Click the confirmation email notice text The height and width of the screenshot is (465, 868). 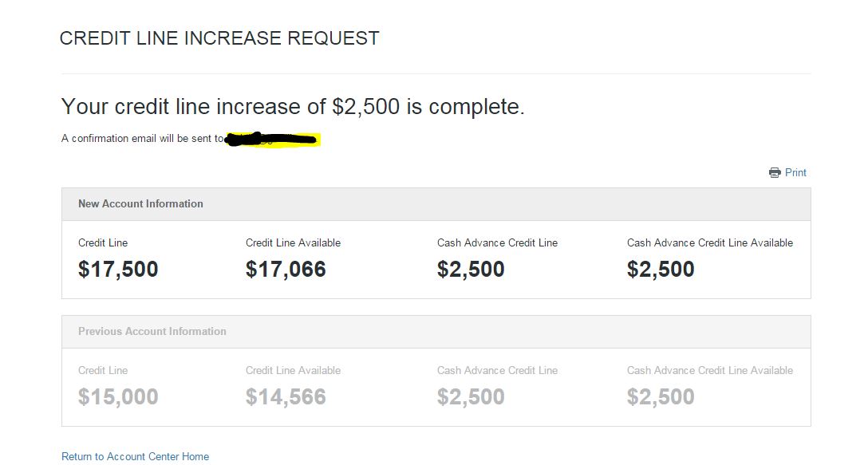click(x=143, y=139)
